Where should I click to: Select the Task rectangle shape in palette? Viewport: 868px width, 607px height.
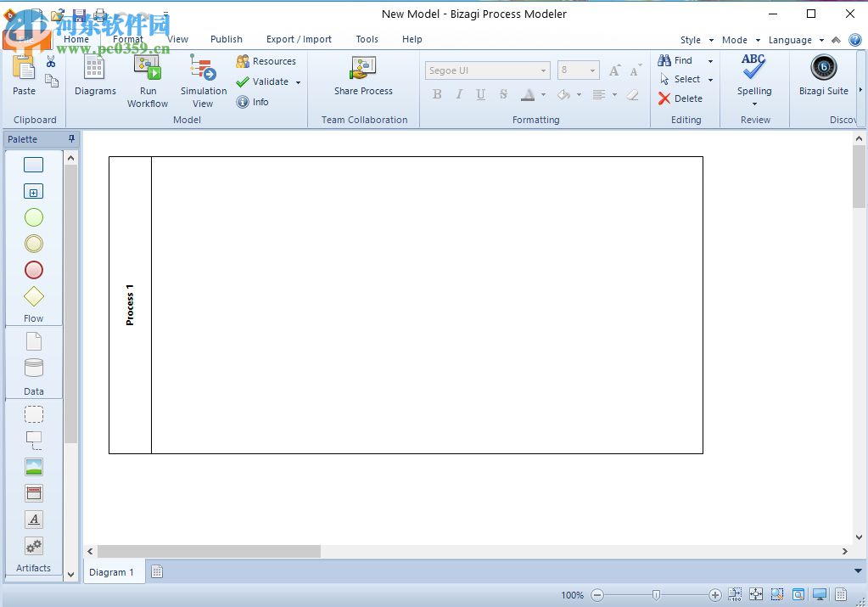[33, 165]
